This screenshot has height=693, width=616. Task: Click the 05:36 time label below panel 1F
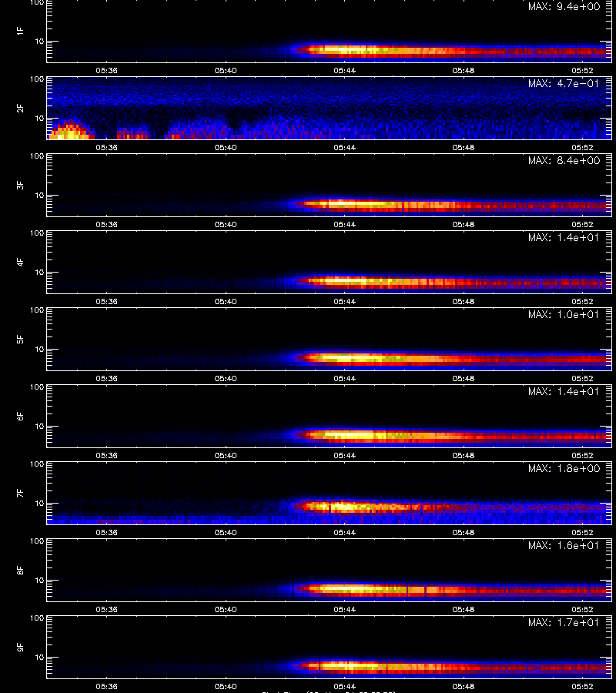[106, 70]
